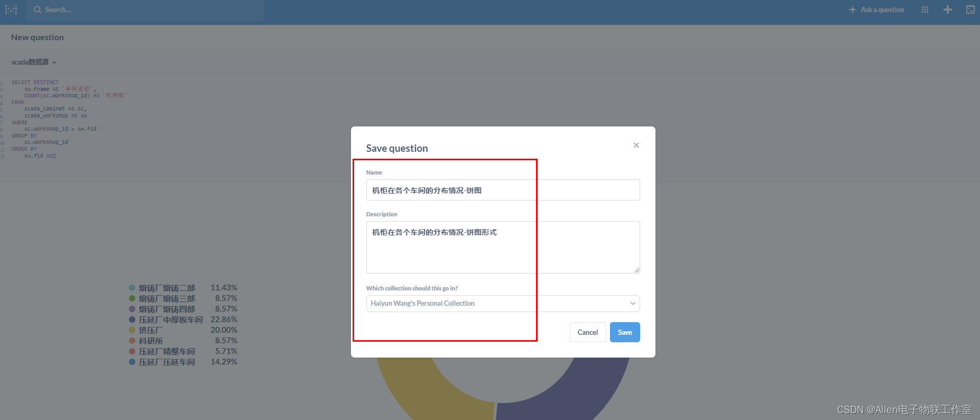Image resolution: width=980 pixels, height=420 pixels.
Task: Open the scada数据源 database dropdown
Action: [33, 62]
